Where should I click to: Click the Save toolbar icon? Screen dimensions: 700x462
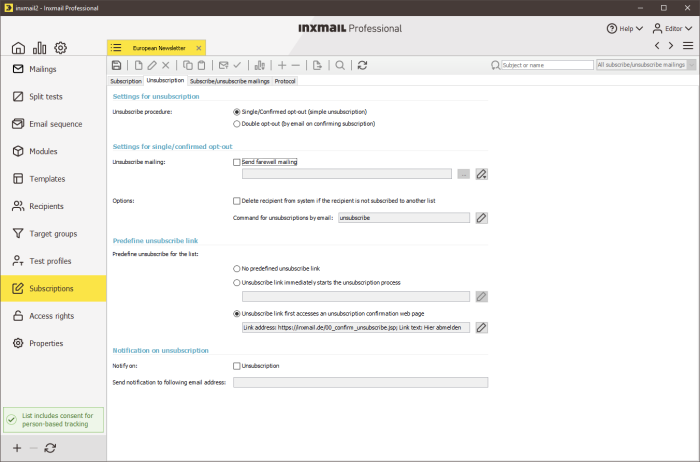click(117, 65)
